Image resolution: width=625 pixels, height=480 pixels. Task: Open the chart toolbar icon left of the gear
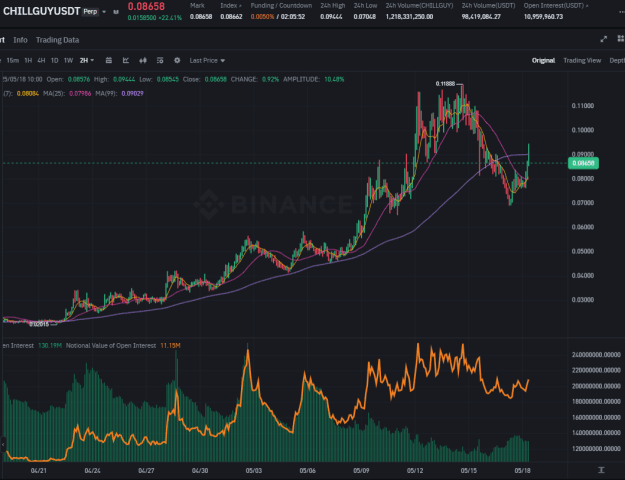(x=160, y=60)
